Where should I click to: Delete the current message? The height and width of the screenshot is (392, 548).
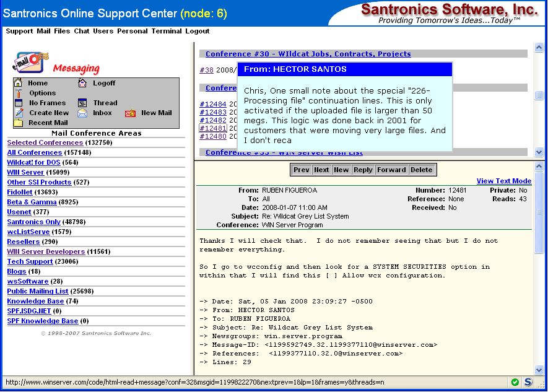point(421,170)
